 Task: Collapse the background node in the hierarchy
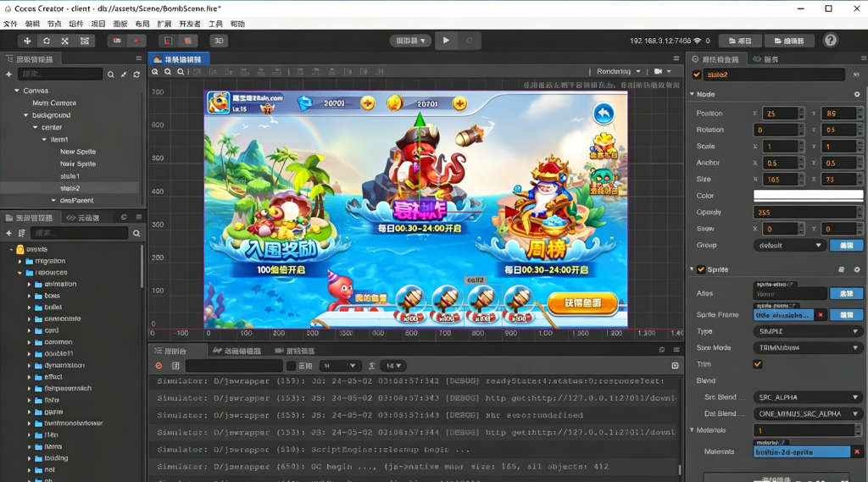tap(26, 115)
